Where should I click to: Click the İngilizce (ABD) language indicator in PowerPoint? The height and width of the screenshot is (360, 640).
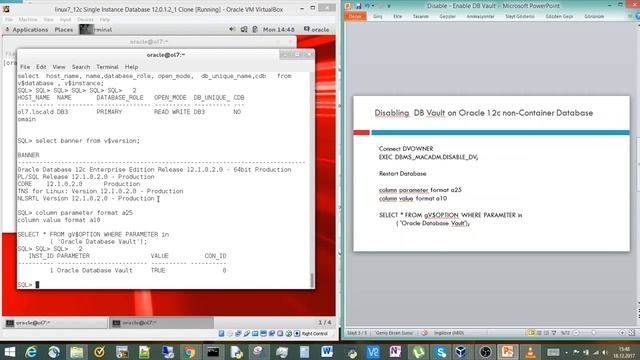449,333
